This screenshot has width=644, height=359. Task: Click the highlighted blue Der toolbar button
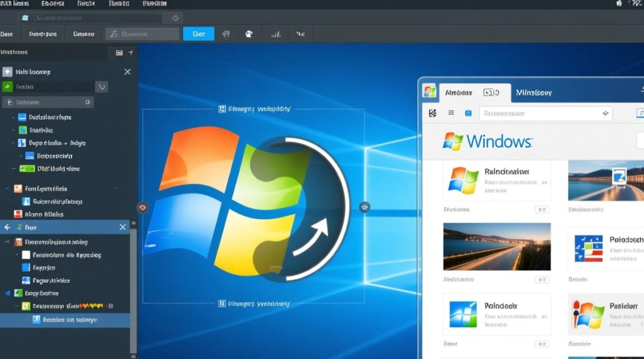[x=198, y=34]
